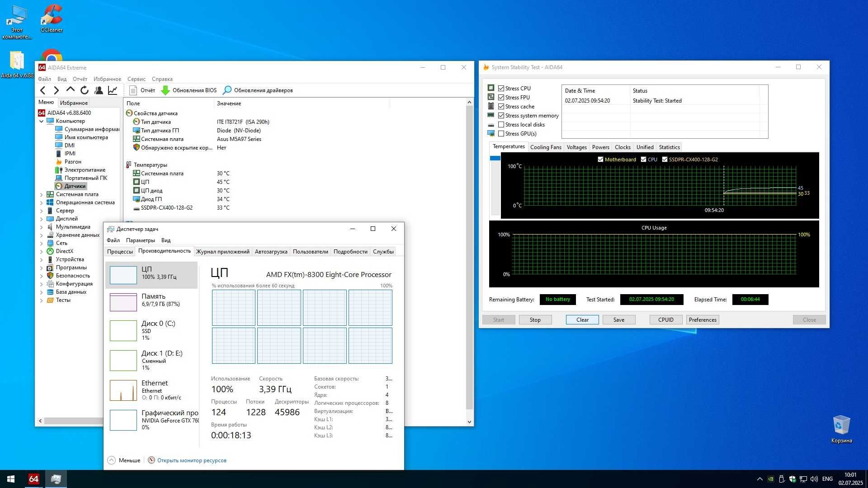Expand the Системная плата tree node
868x488 pixels.
[x=42, y=194]
